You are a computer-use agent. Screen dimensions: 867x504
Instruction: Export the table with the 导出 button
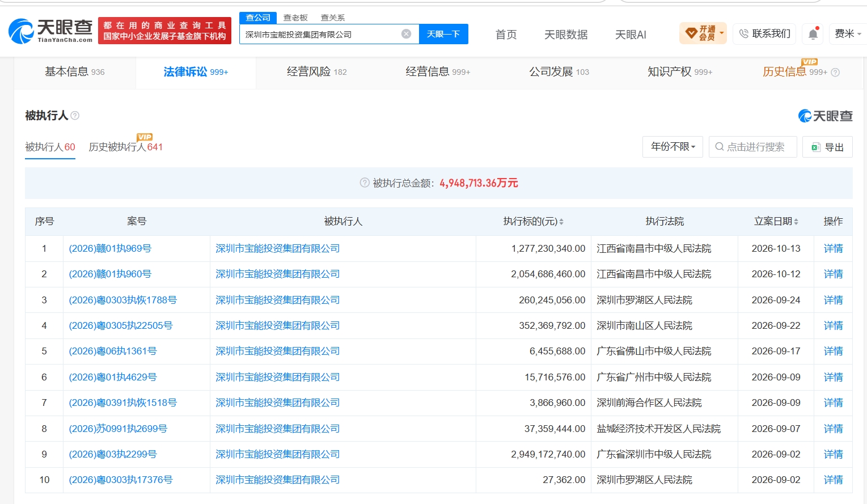click(x=827, y=147)
